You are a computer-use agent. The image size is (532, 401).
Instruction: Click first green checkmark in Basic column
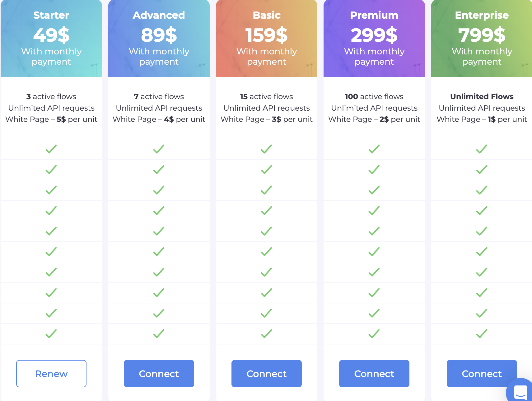[x=267, y=149]
